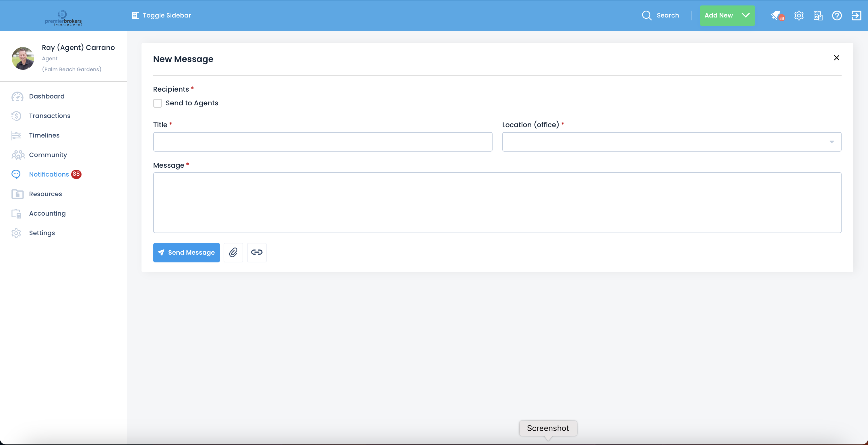Focus the Message text area
Viewport: 868px width, 445px height.
click(497, 203)
